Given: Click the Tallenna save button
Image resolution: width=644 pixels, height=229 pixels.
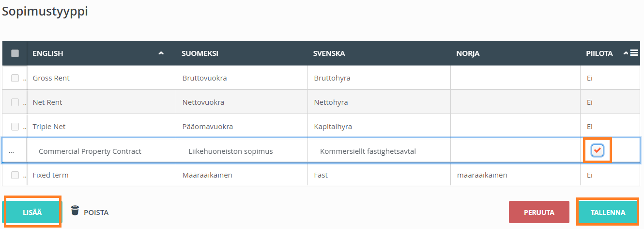Looking at the screenshot, I should pyautogui.click(x=608, y=213).
